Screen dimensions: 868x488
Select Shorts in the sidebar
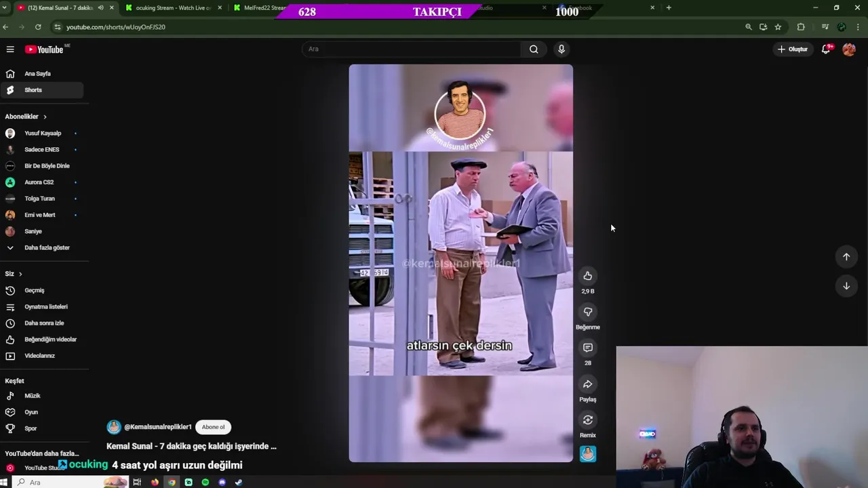click(42, 90)
